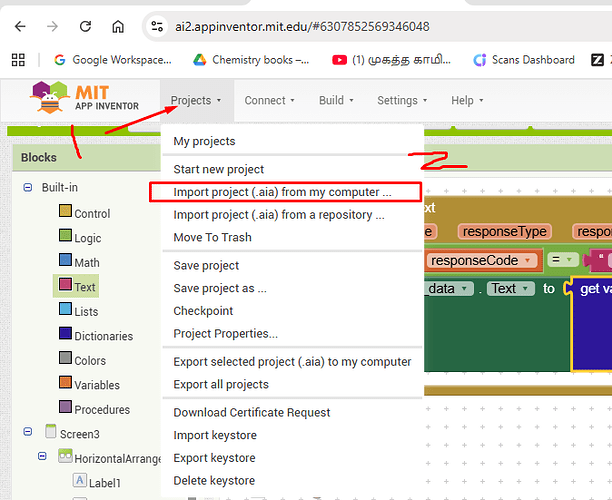Choose Import project (.aia) from my computer
The image size is (612, 500).
[281, 192]
